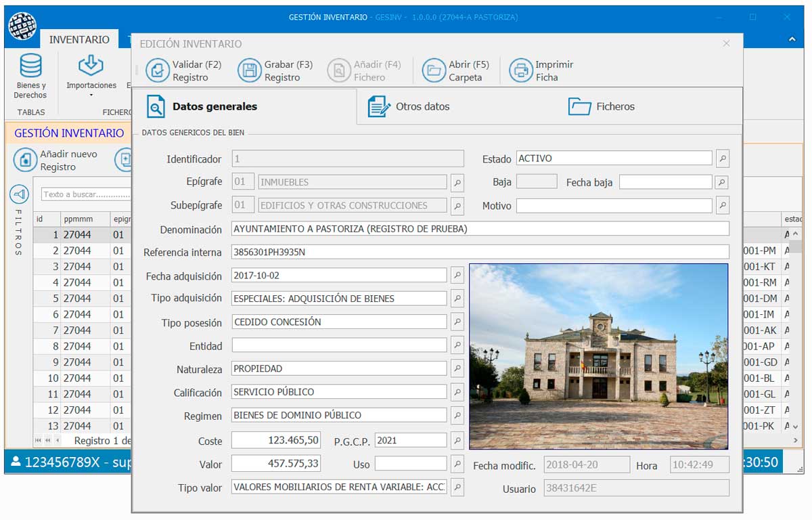Close the Edición Inventario dialog
Screen dimensions: 812x520
click(726, 43)
